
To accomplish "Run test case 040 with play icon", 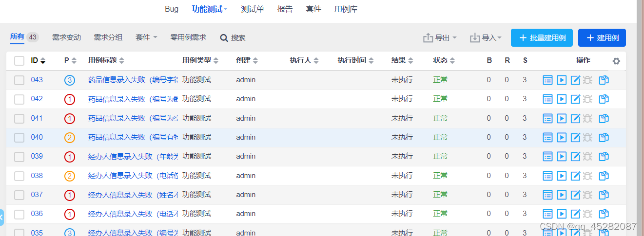I will [x=562, y=137].
